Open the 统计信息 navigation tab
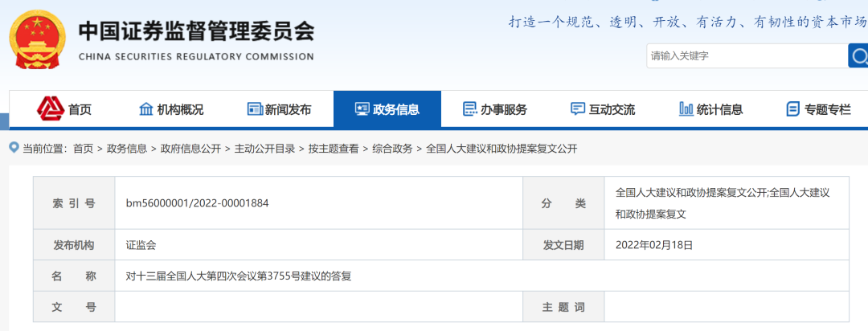 click(x=710, y=109)
